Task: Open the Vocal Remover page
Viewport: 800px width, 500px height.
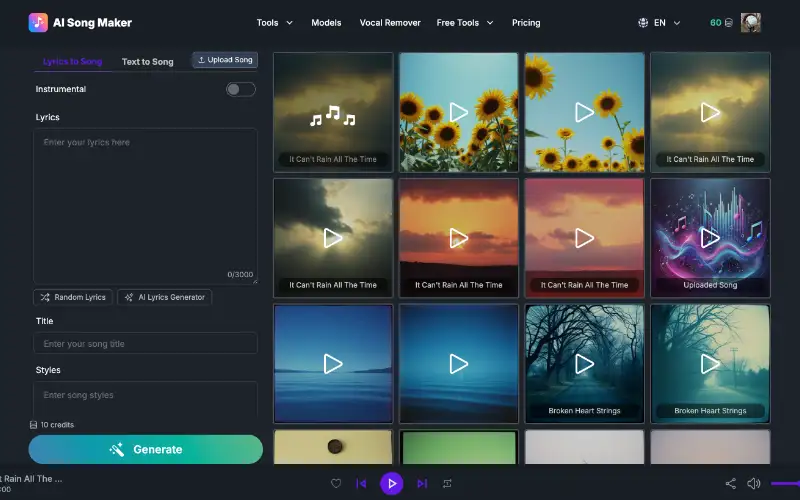Action: tap(390, 22)
